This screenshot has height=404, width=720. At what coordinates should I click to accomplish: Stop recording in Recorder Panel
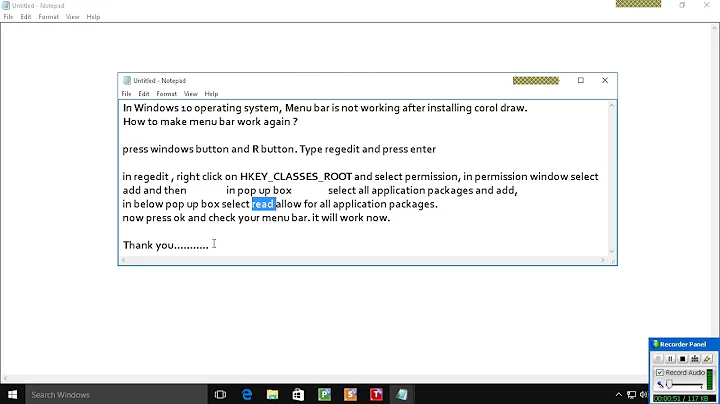[682, 359]
